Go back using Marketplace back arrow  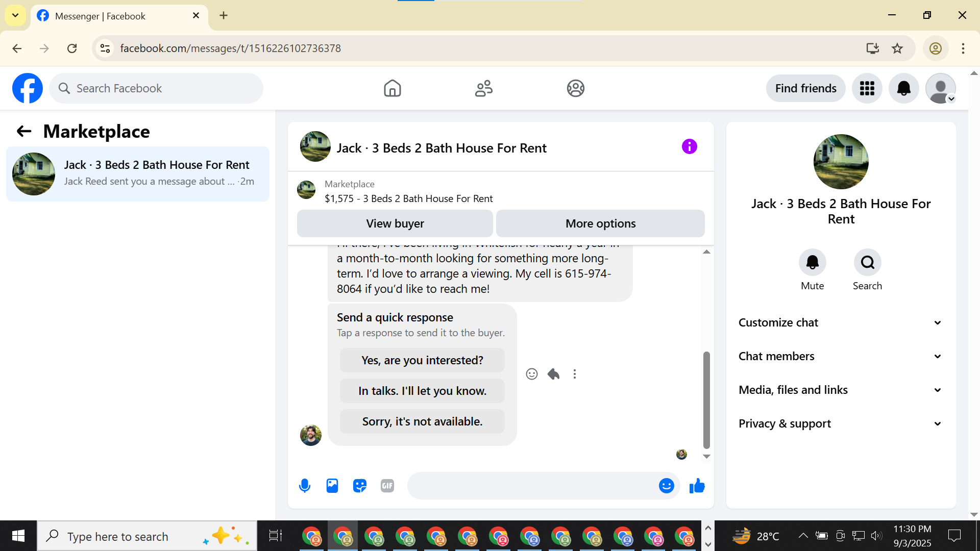pyautogui.click(x=24, y=132)
